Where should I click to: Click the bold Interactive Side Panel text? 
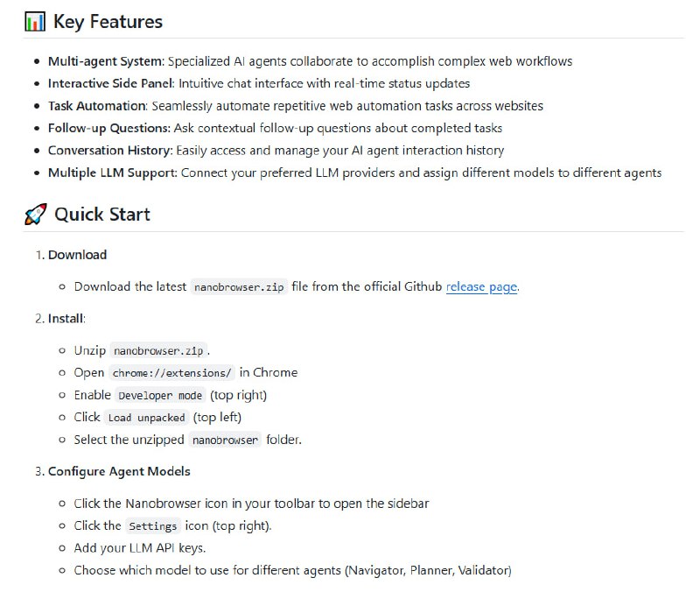point(111,83)
